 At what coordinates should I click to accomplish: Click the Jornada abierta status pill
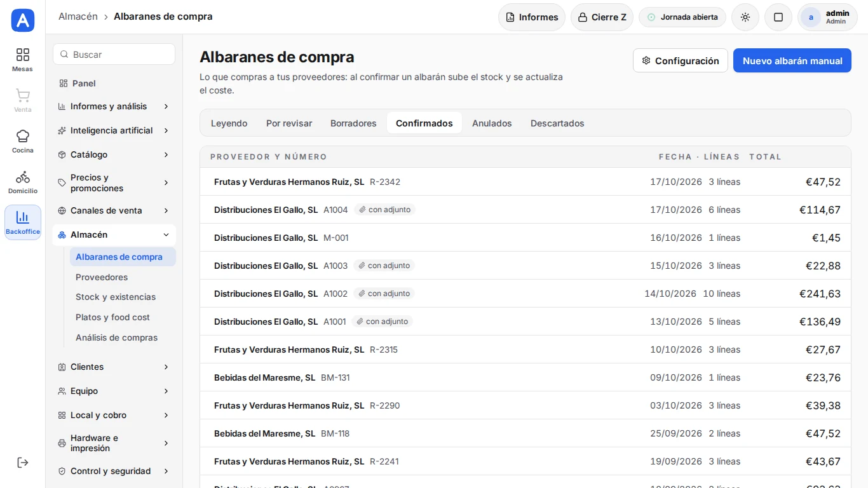coord(682,17)
